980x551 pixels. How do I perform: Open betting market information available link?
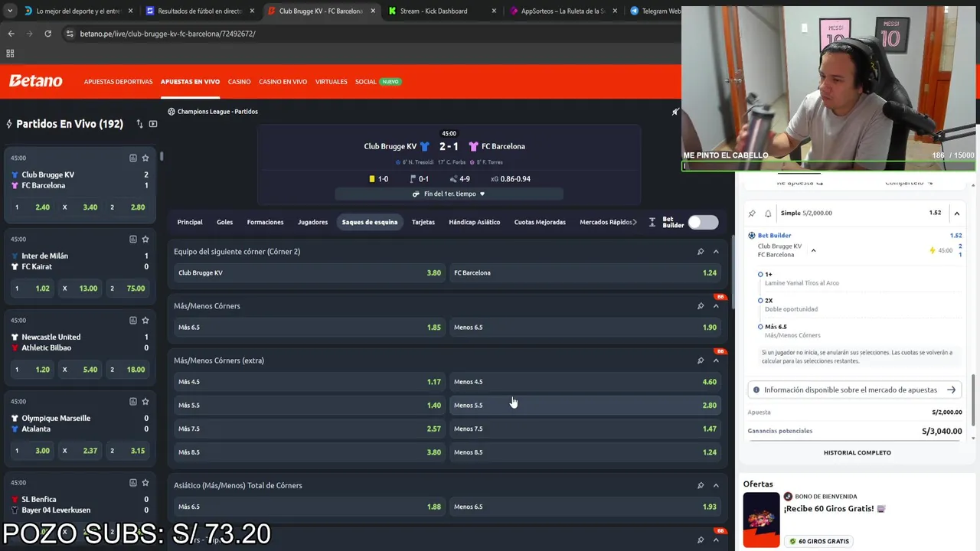pos(854,390)
